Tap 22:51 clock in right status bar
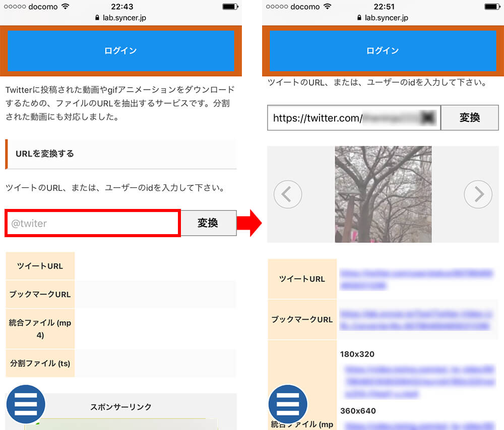Viewport: 504px width, 430px height. coord(384,7)
